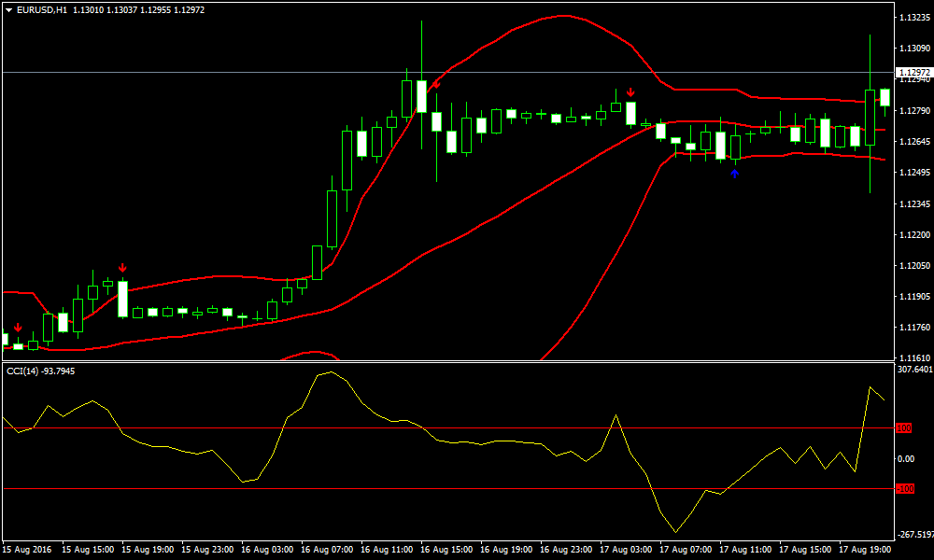
Task: Click the current price tag 1.12972
Action: 913,72
